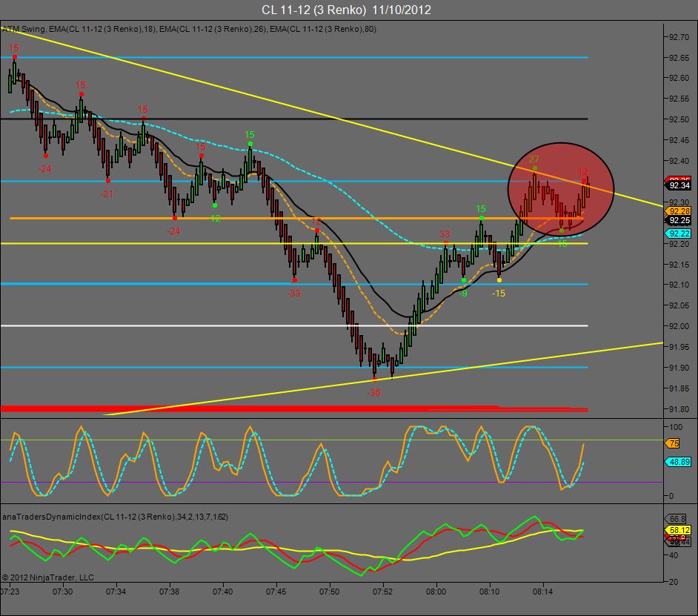Click the 07:34 time axis label
698x616 pixels.
click(x=116, y=592)
